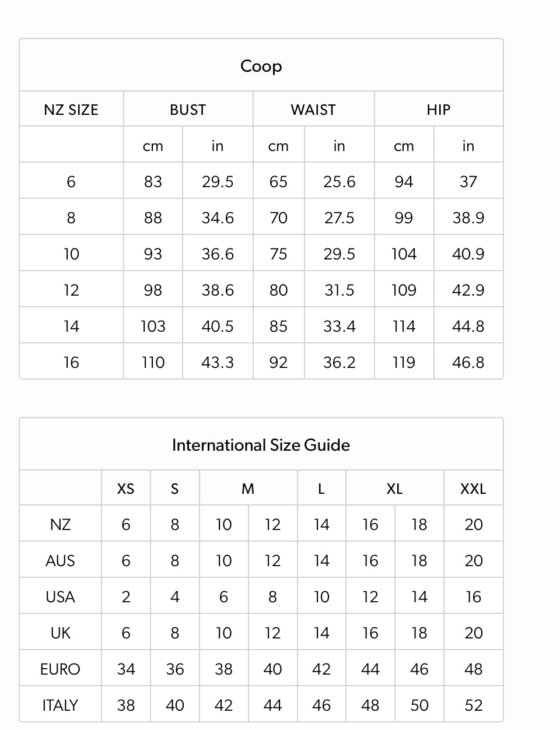Image resolution: width=560 pixels, height=730 pixels.
Task: Click the UK row label
Action: click(60, 633)
